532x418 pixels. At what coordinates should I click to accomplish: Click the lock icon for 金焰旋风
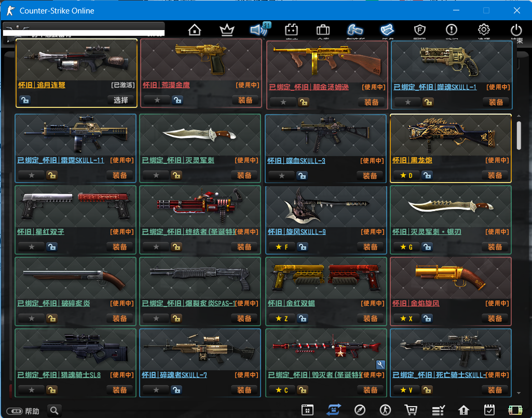[427, 318]
